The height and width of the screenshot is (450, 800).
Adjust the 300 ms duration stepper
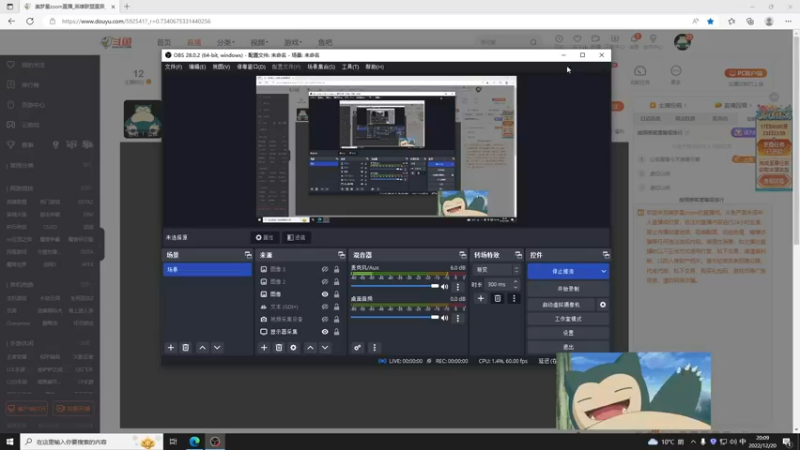(515, 284)
